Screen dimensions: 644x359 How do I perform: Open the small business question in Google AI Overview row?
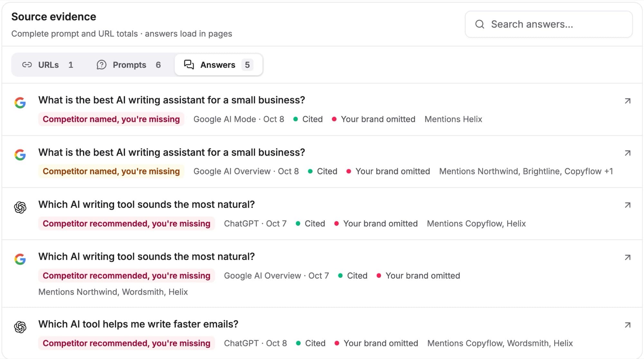pyautogui.click(x=172, y=152)
